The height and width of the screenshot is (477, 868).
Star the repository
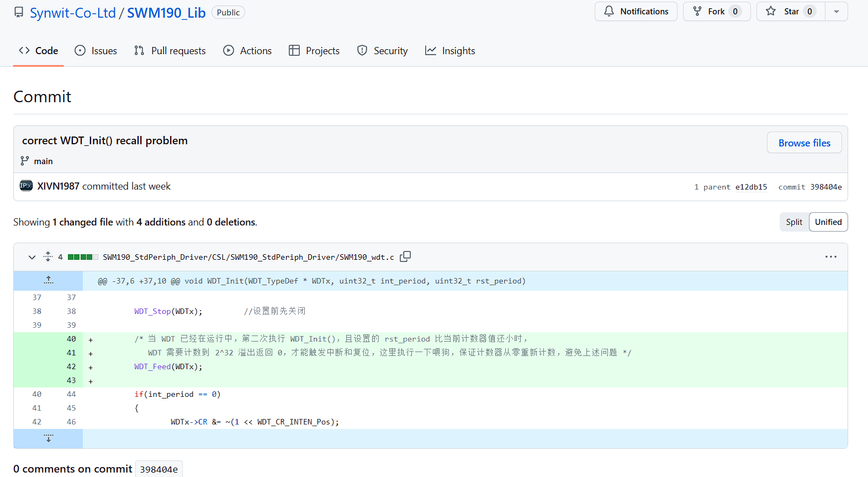point(791,11)
